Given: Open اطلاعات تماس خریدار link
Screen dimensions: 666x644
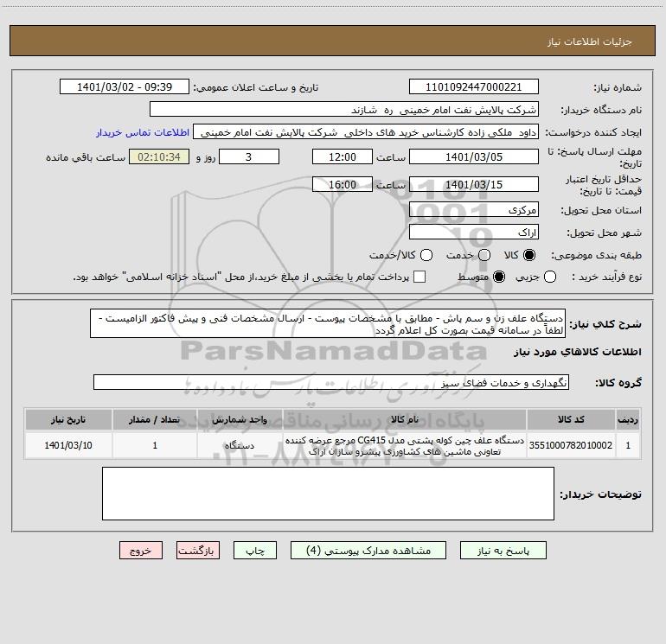Looking at the screenshot, I should pos(143,132).
